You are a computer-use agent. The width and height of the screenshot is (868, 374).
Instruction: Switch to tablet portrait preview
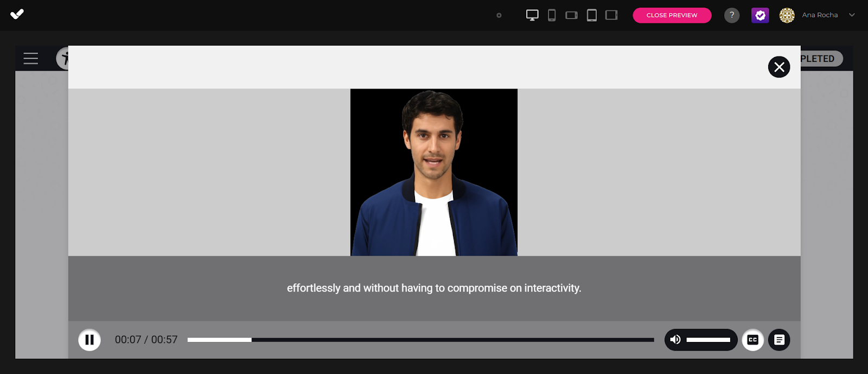pyautogui.click(x=592, y=15)
